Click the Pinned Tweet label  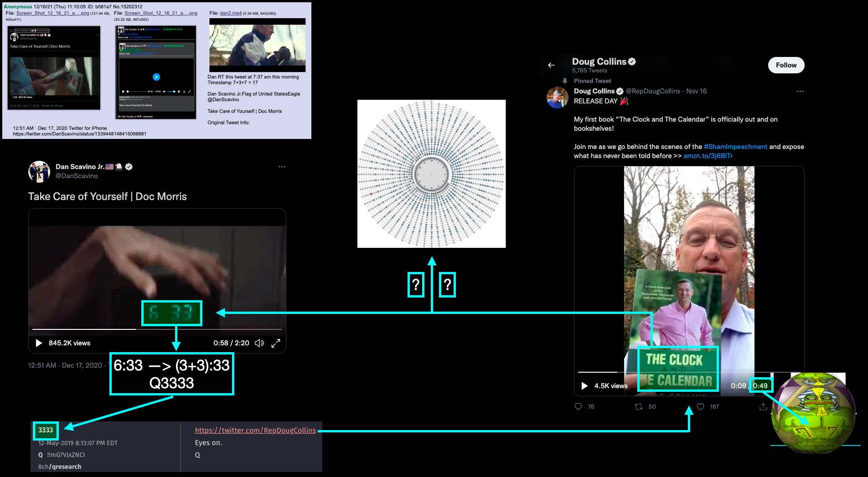(x=592, y=81)
